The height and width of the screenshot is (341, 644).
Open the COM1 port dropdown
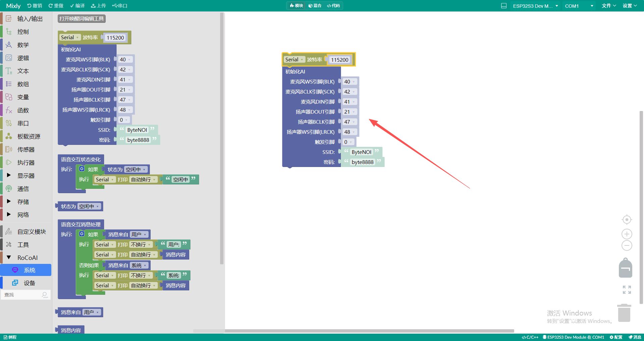[579, 6]
